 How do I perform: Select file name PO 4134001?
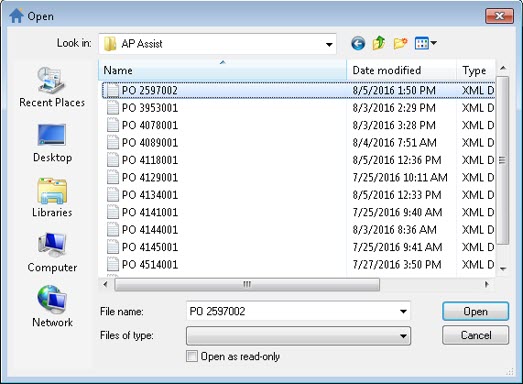pos(150,195)
